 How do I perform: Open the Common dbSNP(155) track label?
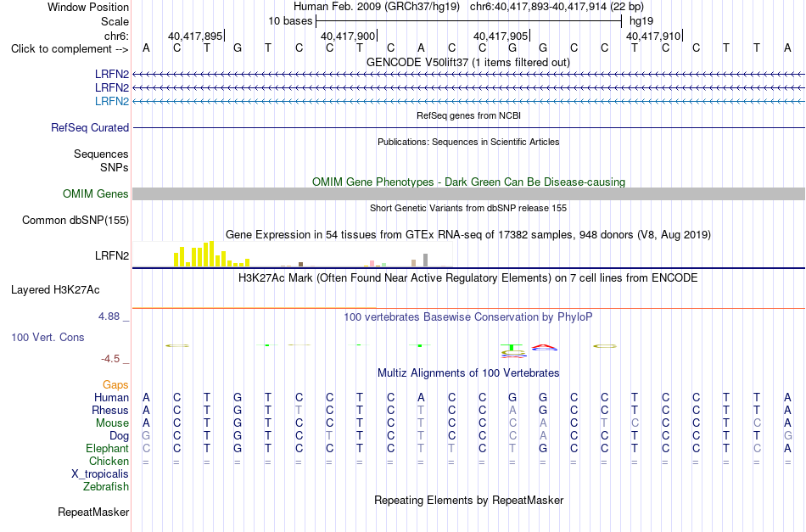point(75,220)
